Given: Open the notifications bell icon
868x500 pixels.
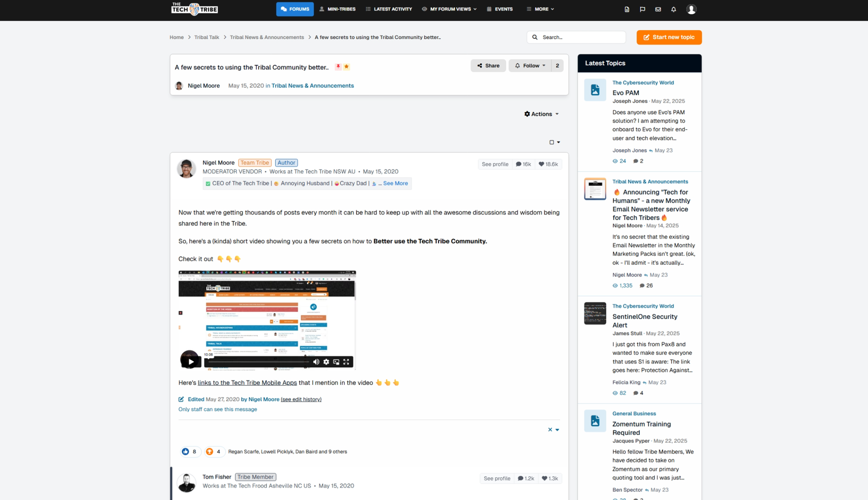Looking at the screenshot, I should tap(673, 9).
